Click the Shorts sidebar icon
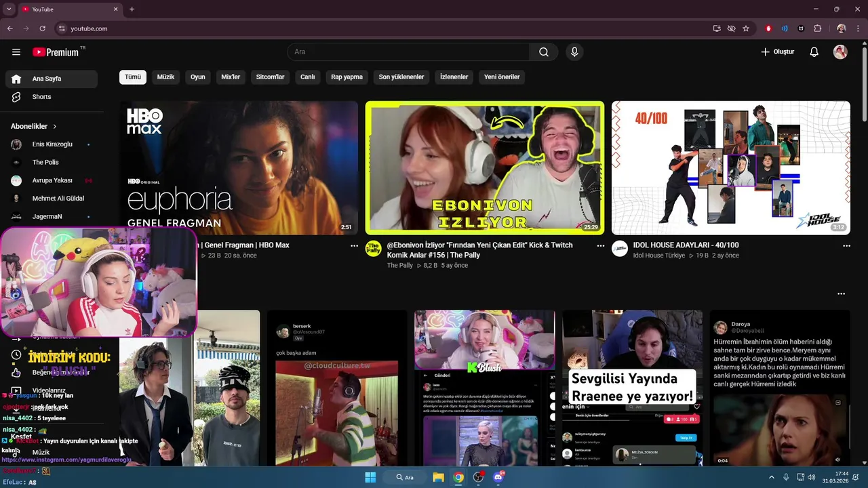Screen dimensions: 868x488 point(16,97)
